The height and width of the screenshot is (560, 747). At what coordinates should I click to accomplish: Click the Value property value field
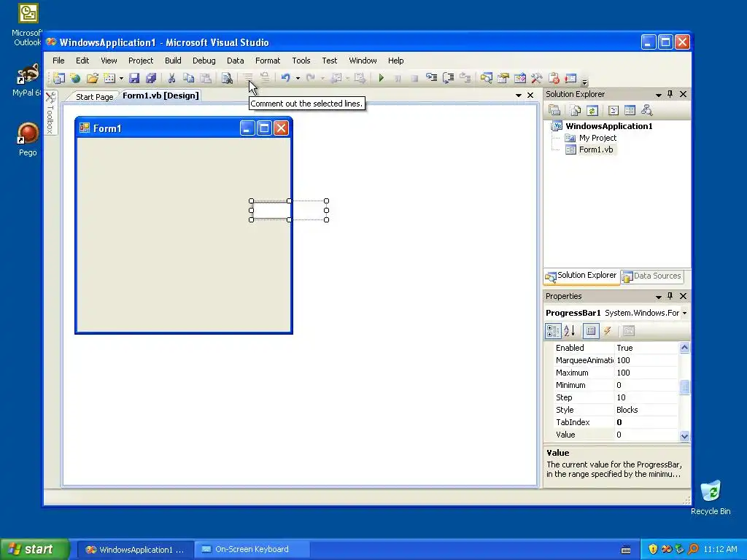click(x=646, y=435)
